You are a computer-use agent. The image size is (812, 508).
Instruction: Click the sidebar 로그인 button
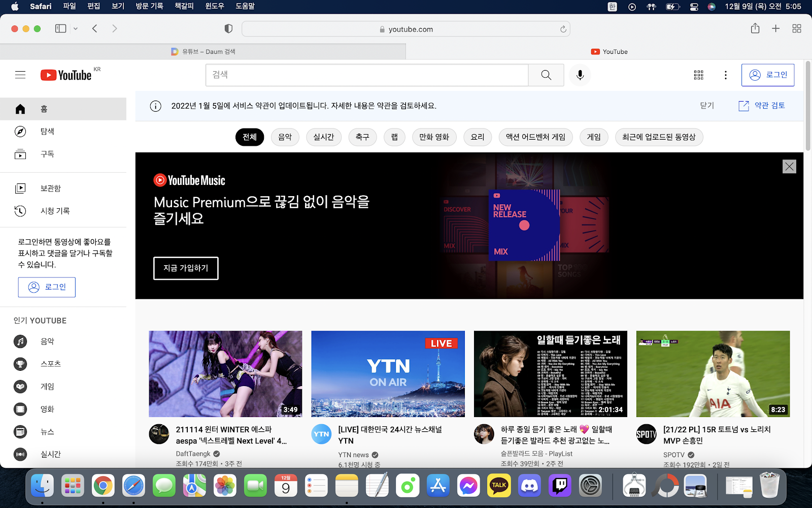(x=47, y=287)
